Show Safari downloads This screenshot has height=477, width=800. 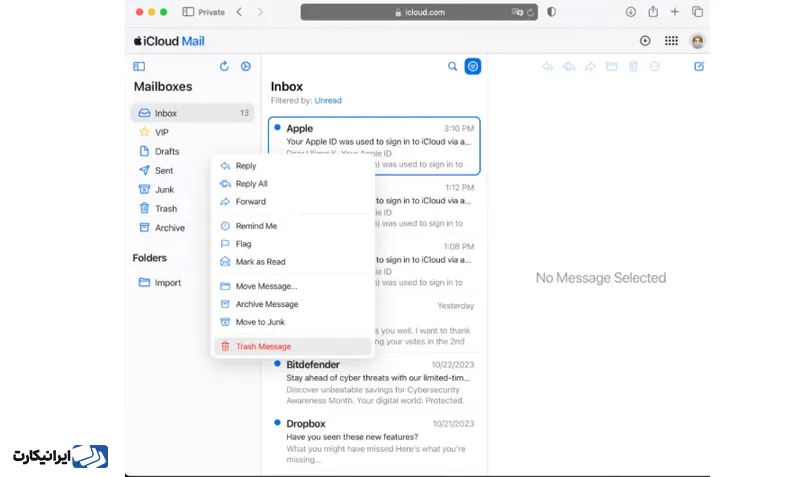[631, 12]
